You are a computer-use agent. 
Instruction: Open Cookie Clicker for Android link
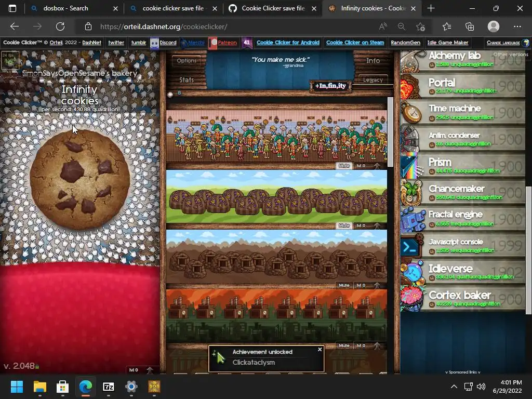point(288,43)
